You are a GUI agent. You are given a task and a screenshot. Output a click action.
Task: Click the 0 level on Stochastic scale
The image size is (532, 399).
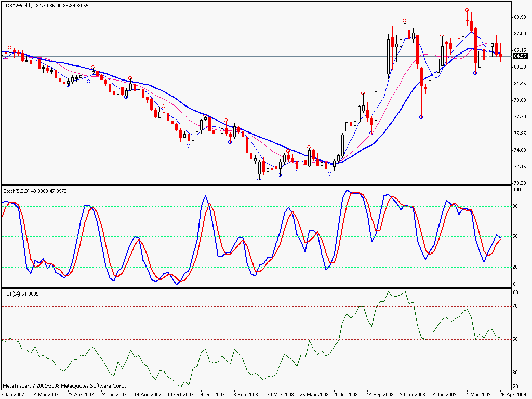(514, 284)
